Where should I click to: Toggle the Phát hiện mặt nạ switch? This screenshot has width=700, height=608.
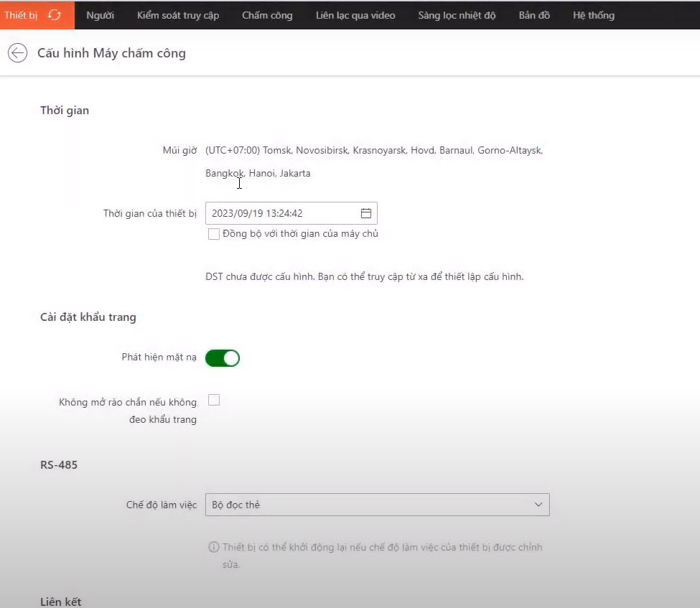pyautogui.click(x=223, y=357)
